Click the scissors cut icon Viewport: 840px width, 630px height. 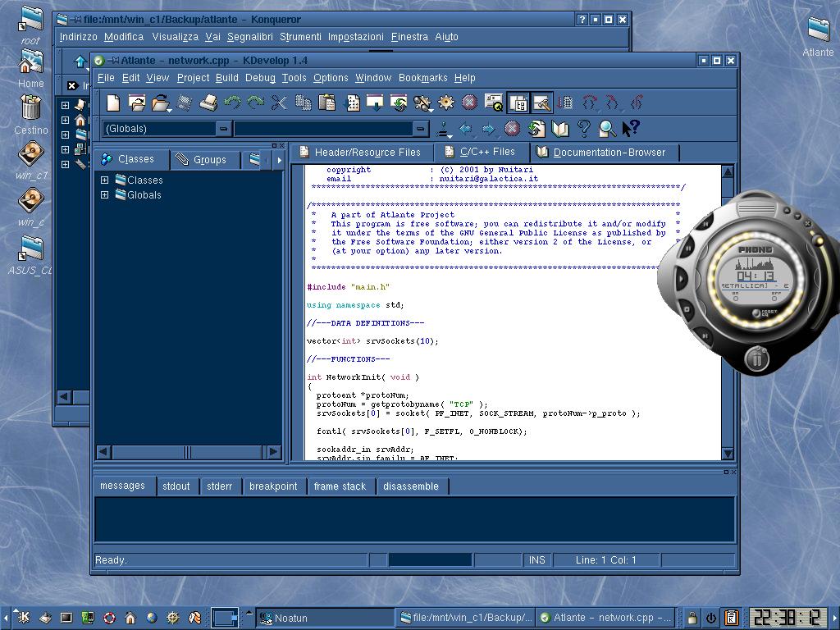pyautogui.click(x=279, y=103)
